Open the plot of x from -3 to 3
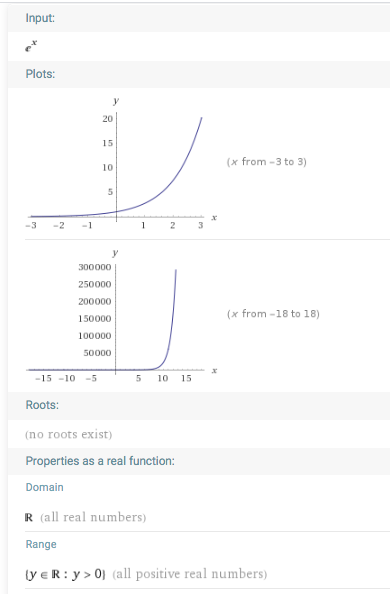The image size is (390, 594). 121,164
